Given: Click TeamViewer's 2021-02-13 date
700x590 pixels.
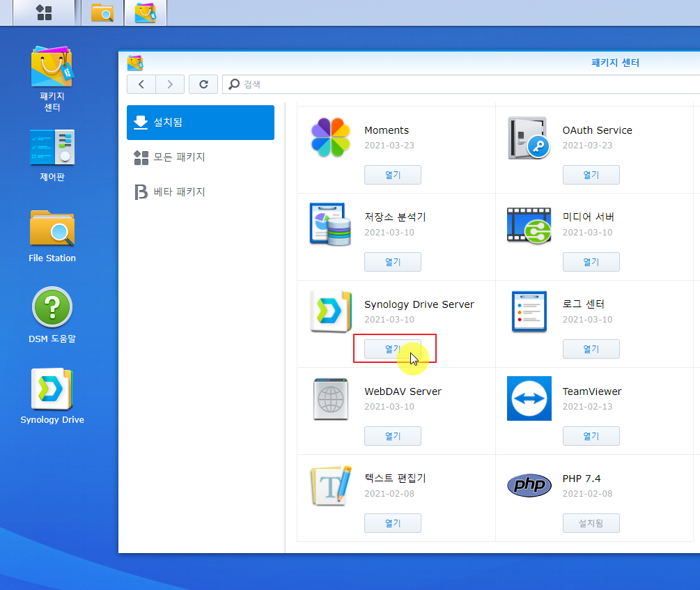Looking at the screenshot, I should point(587,406).
